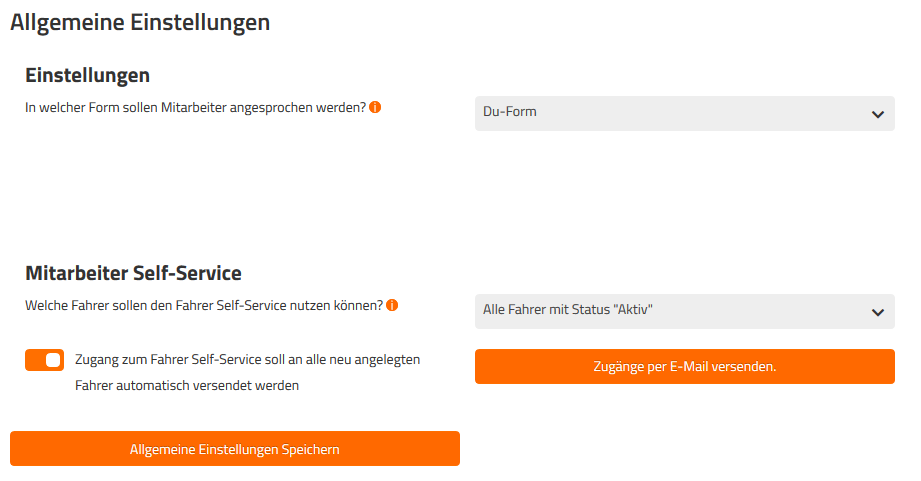Open info icon next to Fahrer Self-Service question

[x=392, y=305]
